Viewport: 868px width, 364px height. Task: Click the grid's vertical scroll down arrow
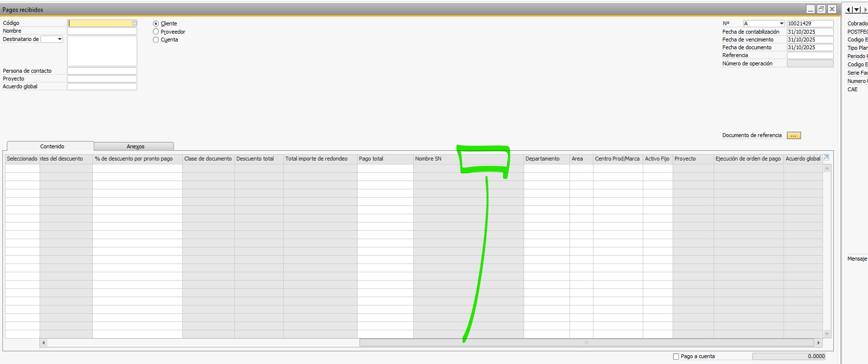pos(827,334)
